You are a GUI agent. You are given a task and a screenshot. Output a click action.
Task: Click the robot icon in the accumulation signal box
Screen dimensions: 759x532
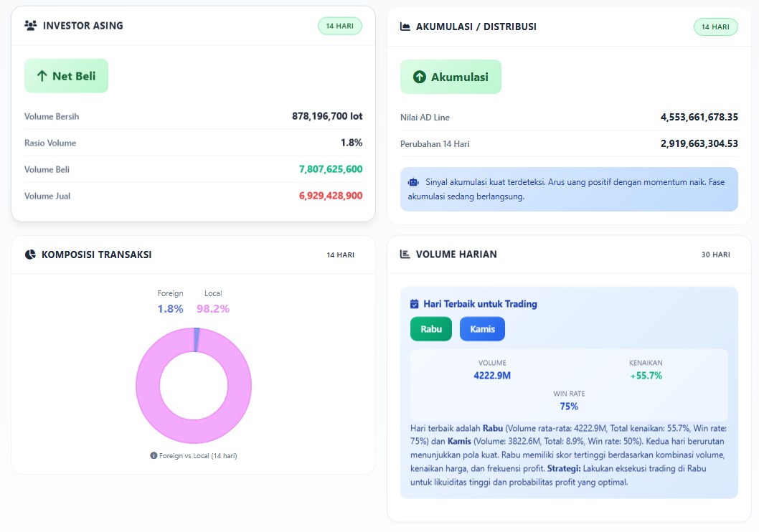pyautogui.click(x=413, y=182)
